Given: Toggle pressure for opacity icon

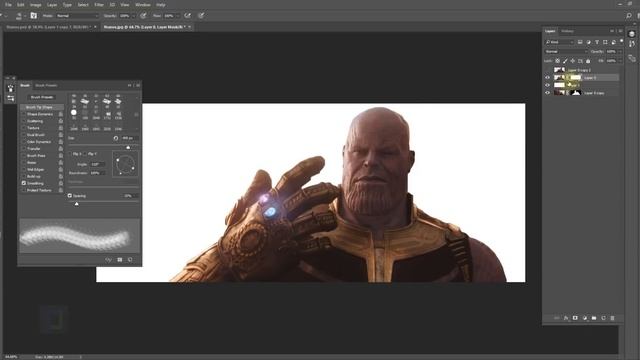Looking at the screenshot, I should click(x=143, y=16).
